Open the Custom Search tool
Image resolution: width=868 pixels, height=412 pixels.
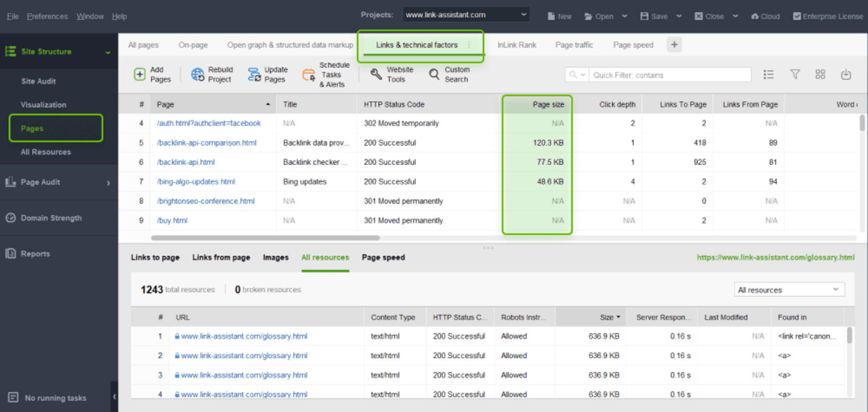pyautogui.click(x=434, y=74)
